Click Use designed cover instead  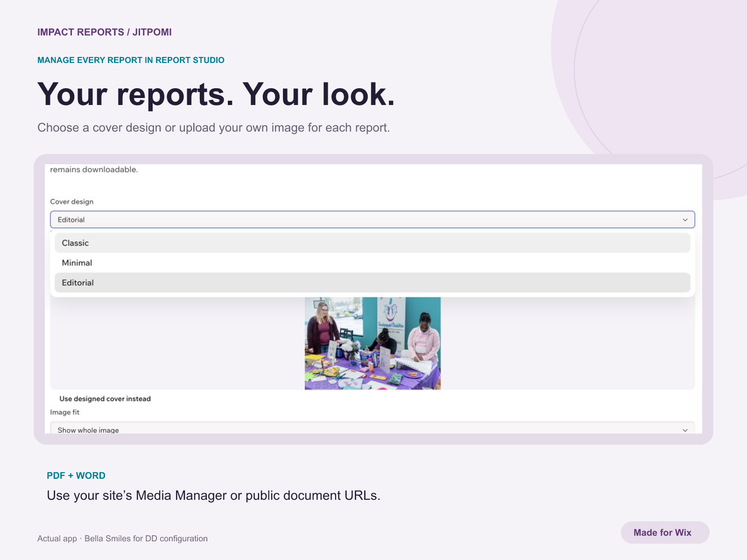(105, 399)
